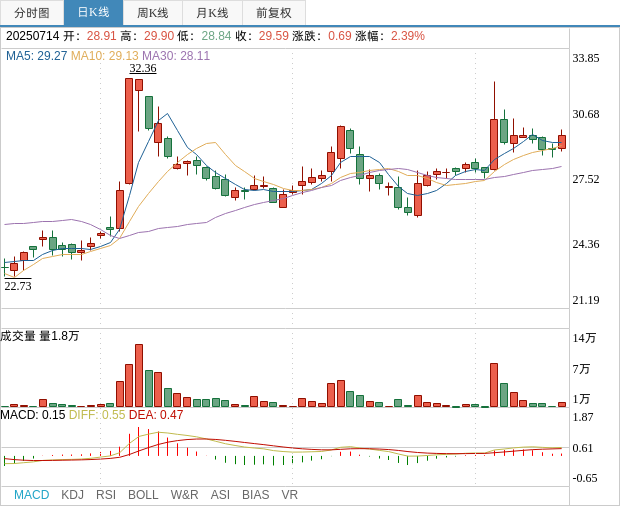The height and width of the screenshot is (506, 620).
Task: Click the 7万 volume axis label
Action: 581,369
